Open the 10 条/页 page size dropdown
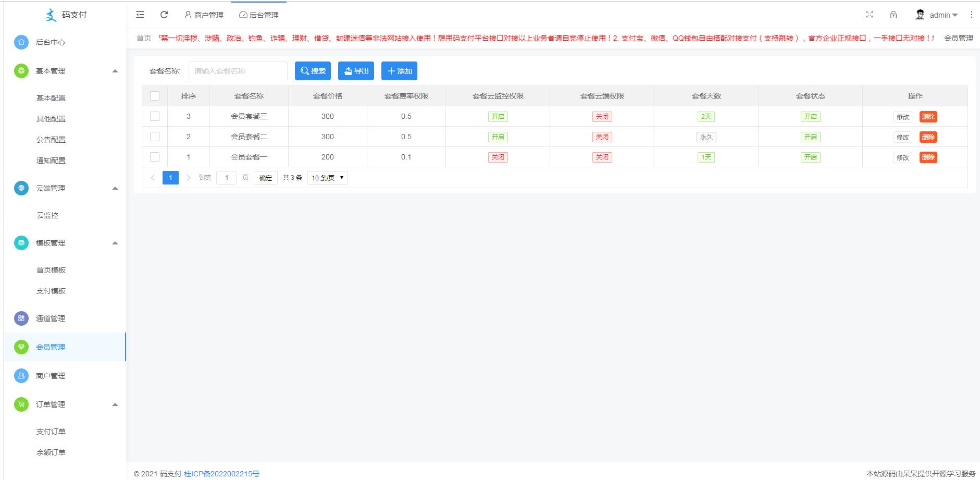 (x=328, y=178)
